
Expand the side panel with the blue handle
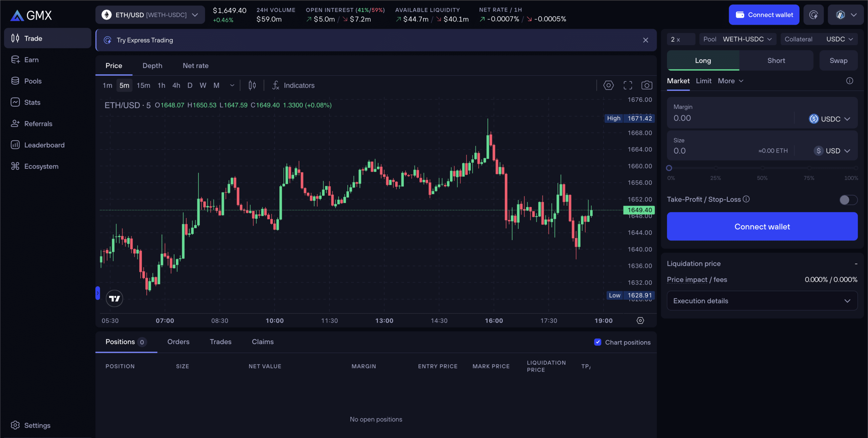pos(98,293)
